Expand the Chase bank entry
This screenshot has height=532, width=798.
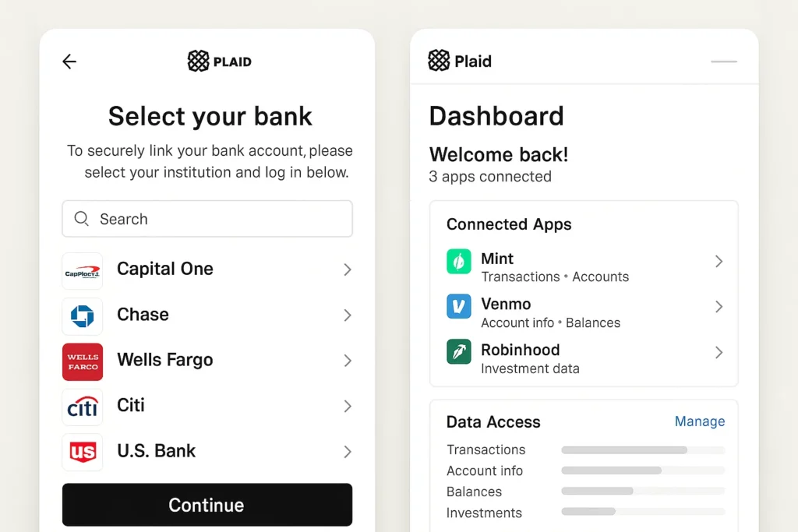click(x=346, y=315)
